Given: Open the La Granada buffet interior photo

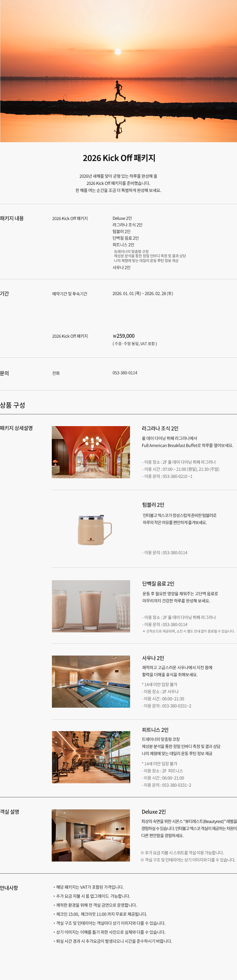Looking at the screenshot, I should [91, 452].
